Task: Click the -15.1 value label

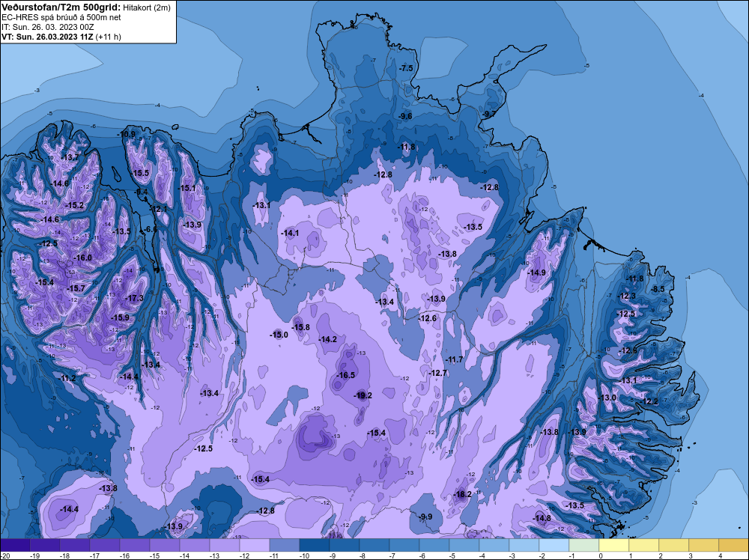Action: coord(187,188)
